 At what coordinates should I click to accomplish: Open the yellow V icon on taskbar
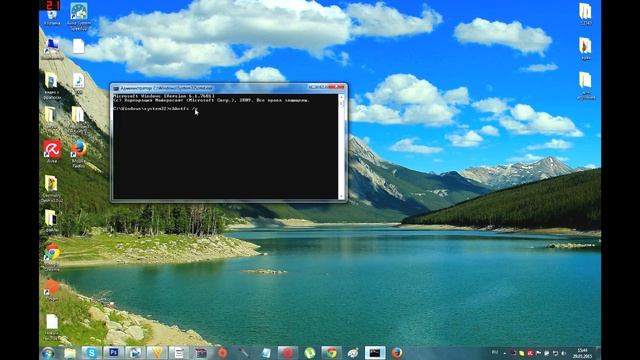pos(157,353)
